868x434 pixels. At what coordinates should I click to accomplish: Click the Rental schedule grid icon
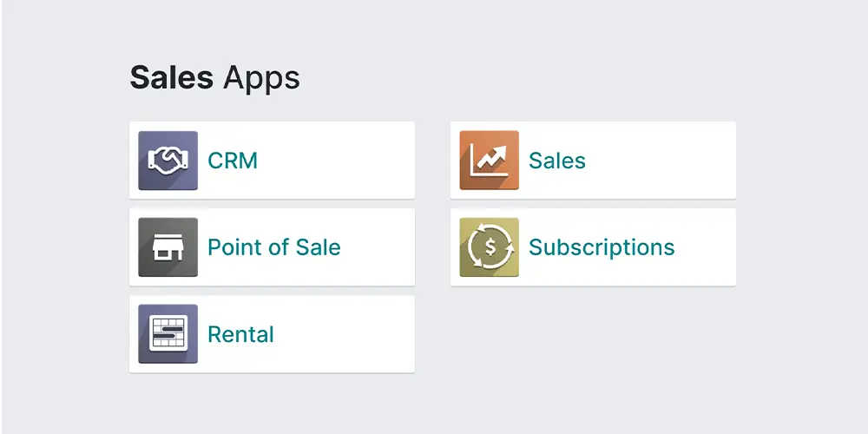168,334
